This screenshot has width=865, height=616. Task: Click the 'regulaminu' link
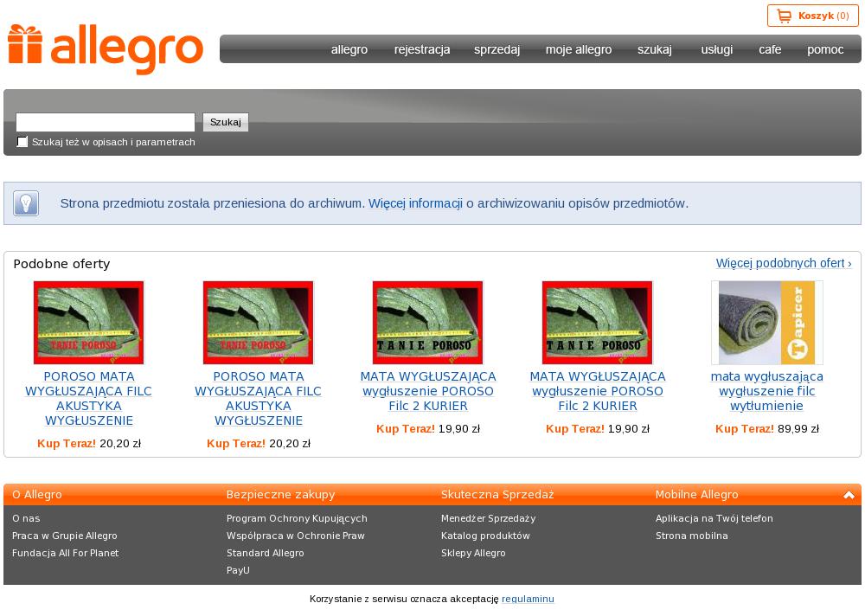[x=528, y=599]
